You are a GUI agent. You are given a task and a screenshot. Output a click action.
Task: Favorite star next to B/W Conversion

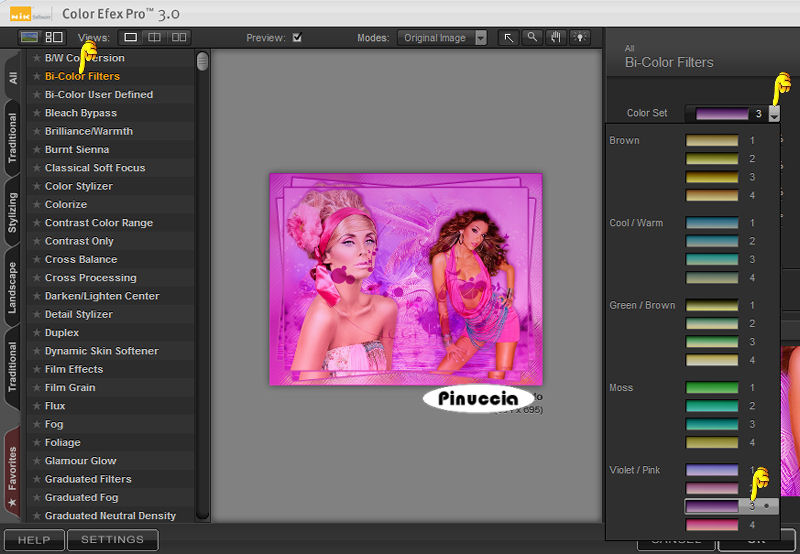[x=36, y=58]
